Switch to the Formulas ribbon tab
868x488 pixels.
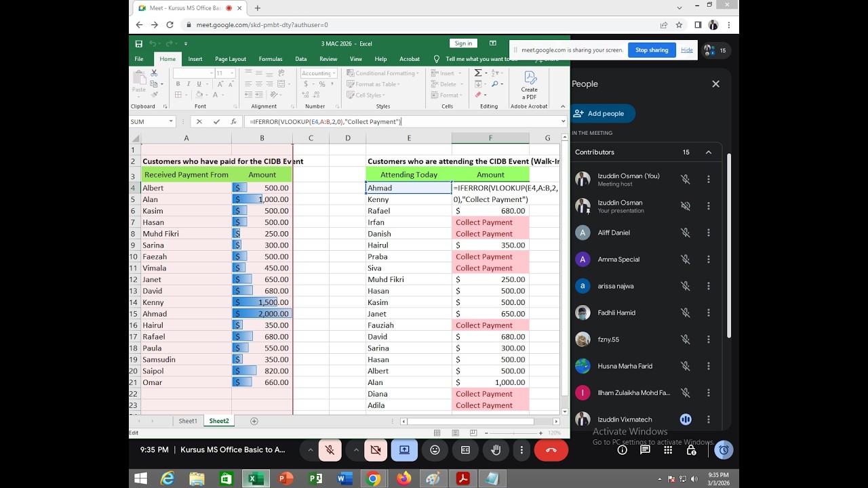tap(271, 59)
